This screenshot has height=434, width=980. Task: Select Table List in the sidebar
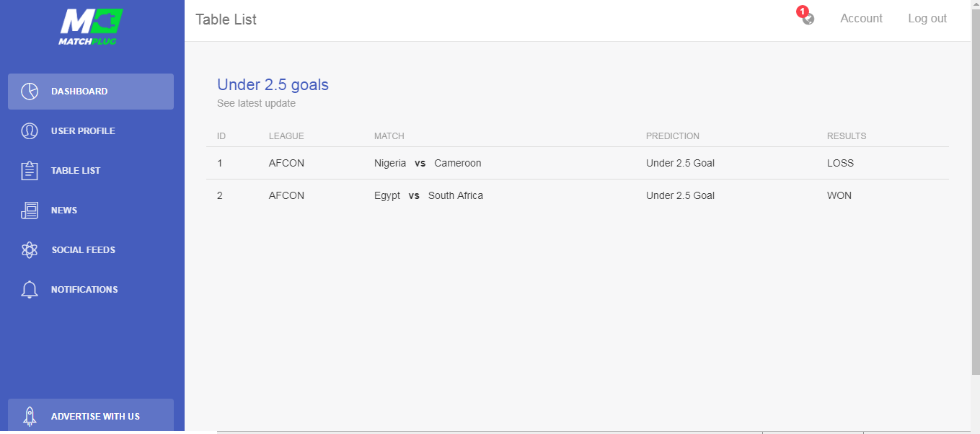(x=91, y=171)
